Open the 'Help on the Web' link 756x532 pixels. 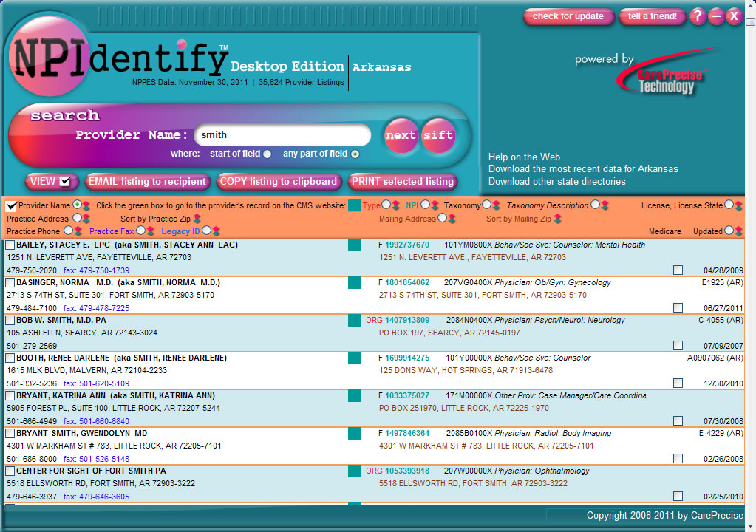(524, 157)
